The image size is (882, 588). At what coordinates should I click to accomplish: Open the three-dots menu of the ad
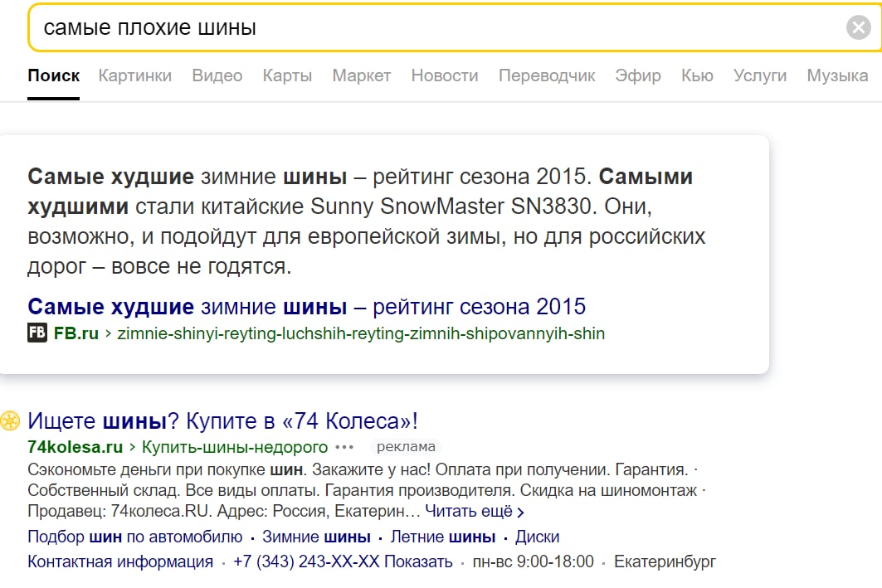(x=344, y=447)
